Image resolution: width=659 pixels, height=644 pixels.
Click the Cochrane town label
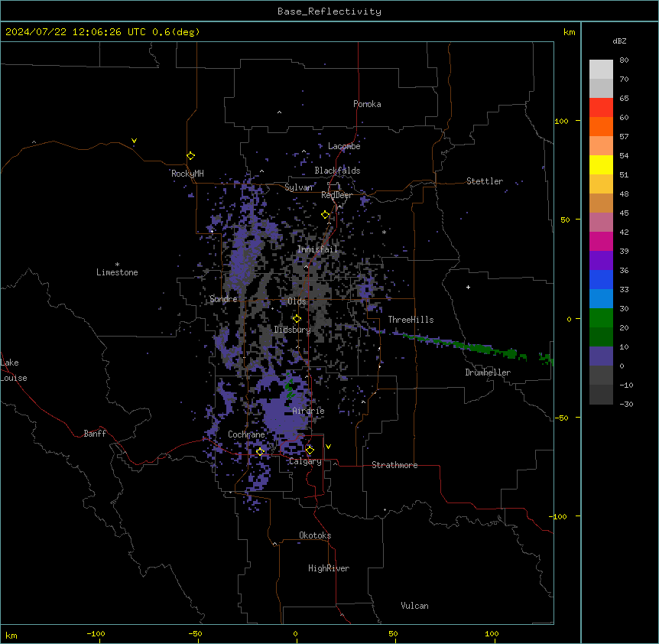(246, 434)
